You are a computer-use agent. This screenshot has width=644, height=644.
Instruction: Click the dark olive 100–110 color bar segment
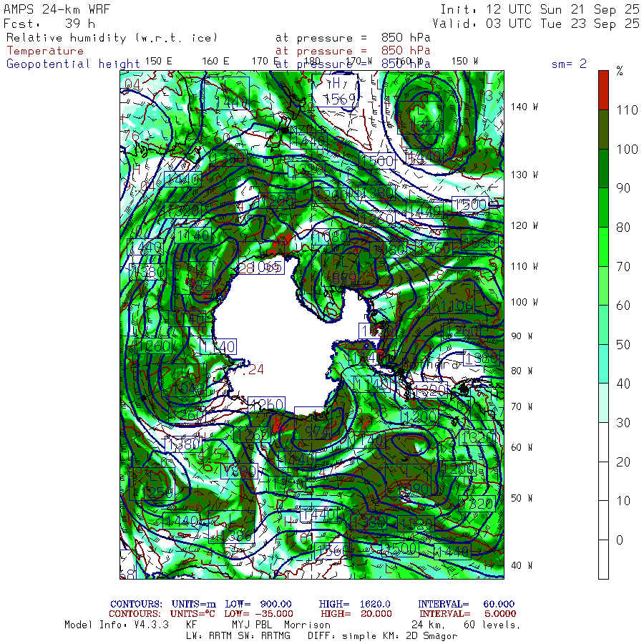(x=603, y=130)
